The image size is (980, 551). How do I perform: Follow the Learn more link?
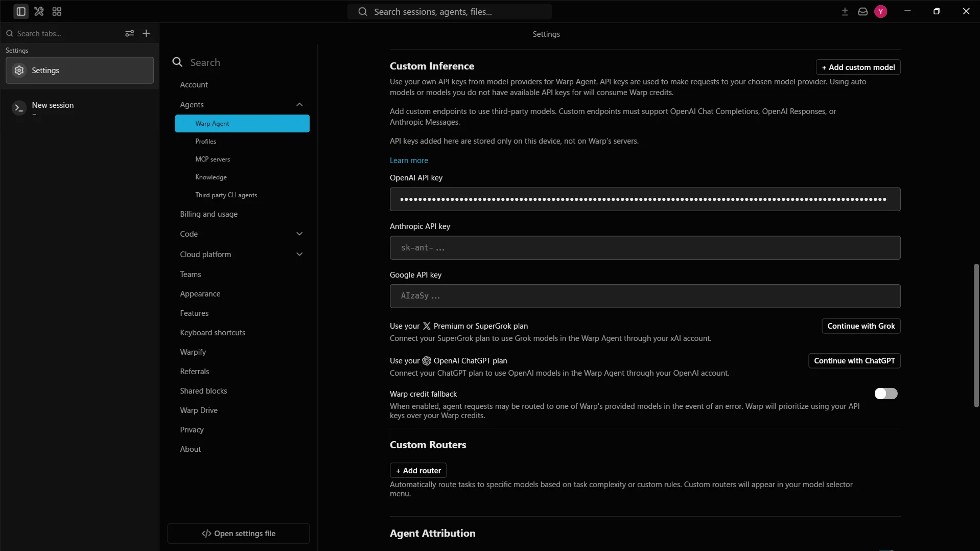409,160
